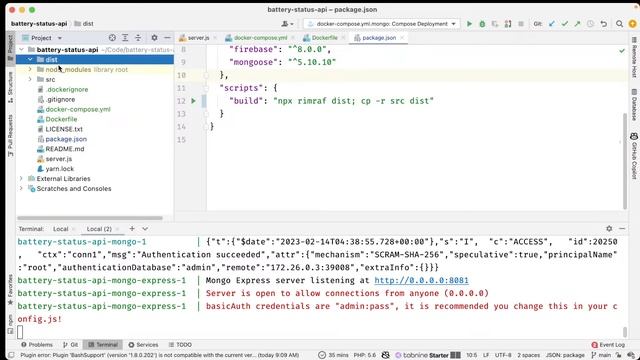Locate opened file in Project tree
Image resolution: width=640 pixels, height=360 pixels.
(112, 38)
